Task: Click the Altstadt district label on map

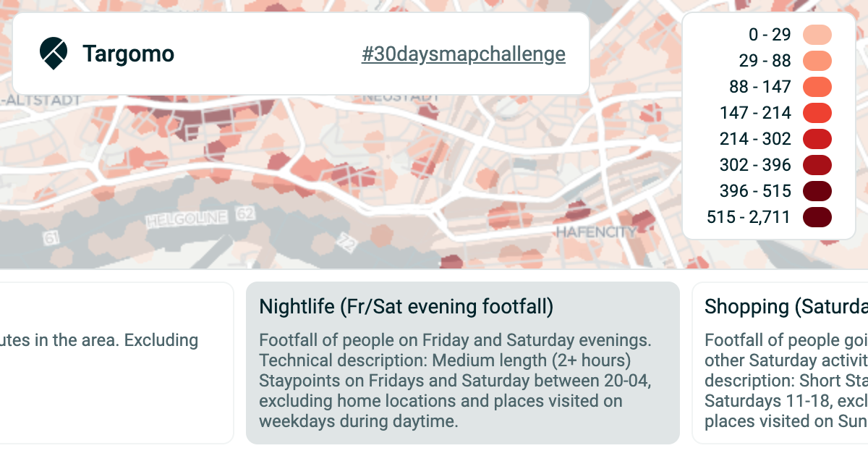Action: (x=42, y=101)
